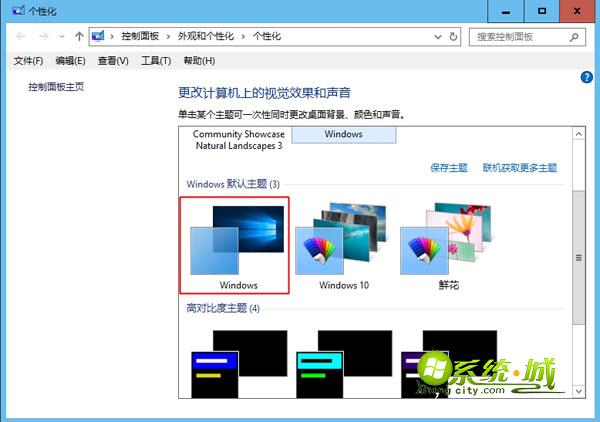Select the Windows default theme thumbnail
Image resolution: width=600 pixels, height=422 pixels.
click(234, 245)
